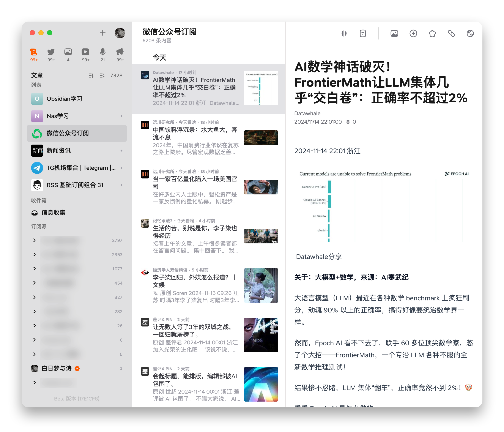Expand the feed folder with 26 items

pyautogui.click(x=34, y=326)
